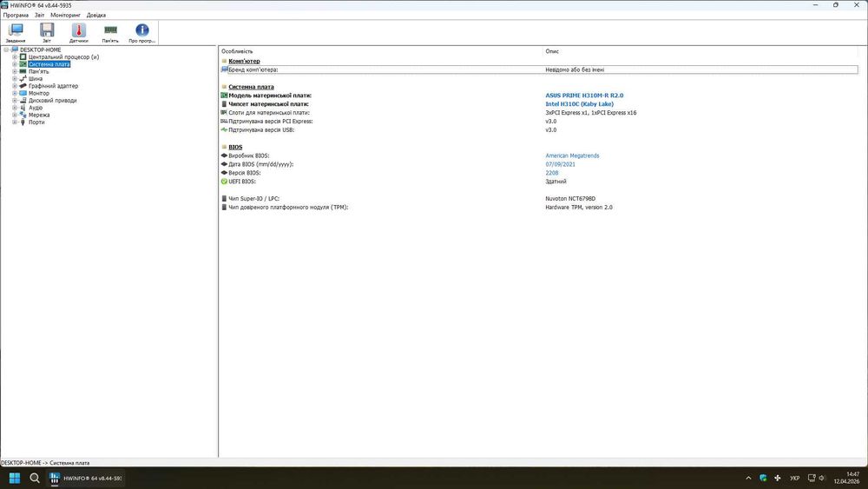Select the highlighted Системна плата item

(x=49, y=64)
